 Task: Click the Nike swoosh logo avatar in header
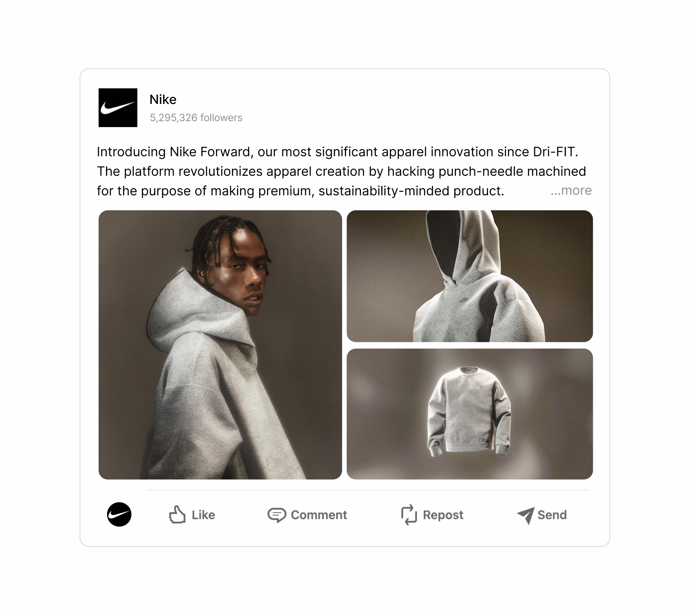pyautogui.click(x=118, y=107)
